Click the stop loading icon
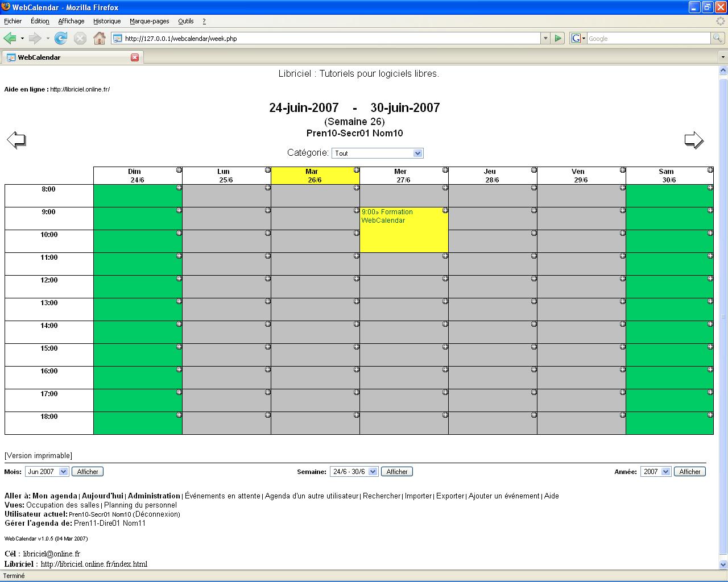 80,38
